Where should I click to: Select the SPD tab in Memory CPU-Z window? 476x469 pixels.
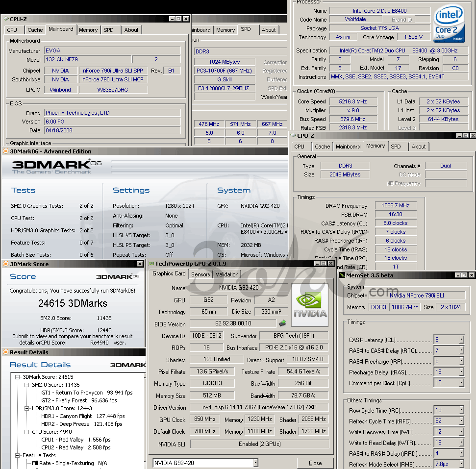[x=396, y=147]
